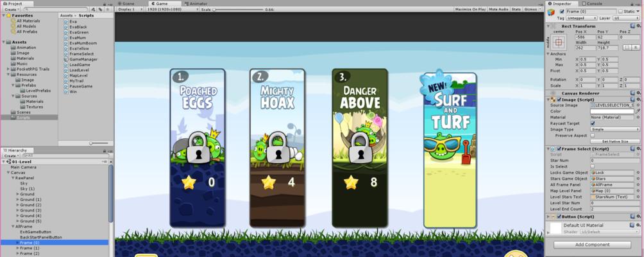Open the Rect Transform settings gear
This screenshot has width=644, height=257.
pos(638,26)
